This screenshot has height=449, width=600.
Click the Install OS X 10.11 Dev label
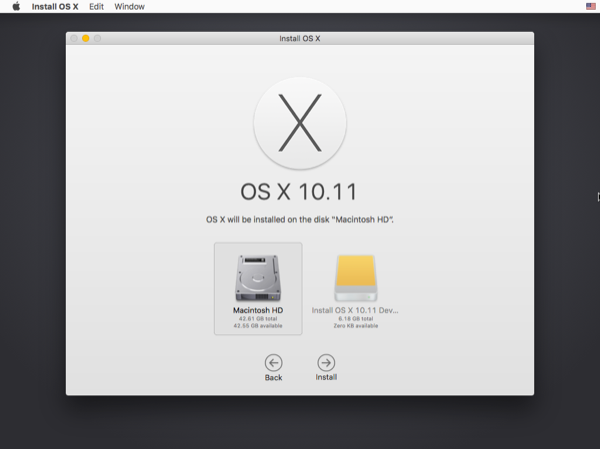[x=355, y=311]
